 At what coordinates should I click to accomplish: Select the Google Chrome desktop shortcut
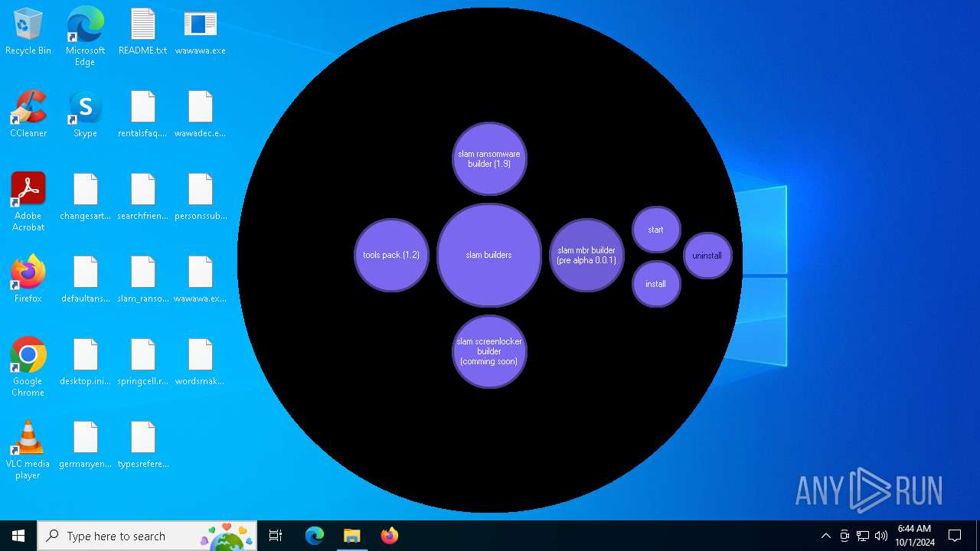(28, 367)
